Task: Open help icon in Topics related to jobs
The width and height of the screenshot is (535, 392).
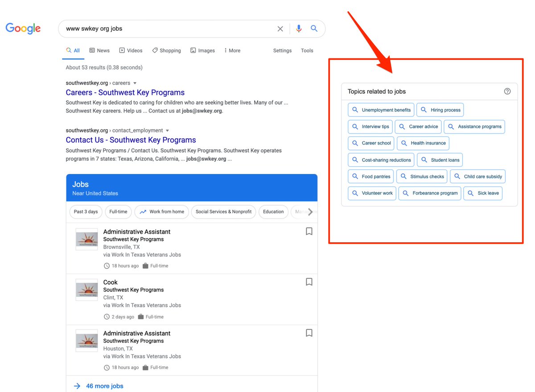Action: coord(507,91)
